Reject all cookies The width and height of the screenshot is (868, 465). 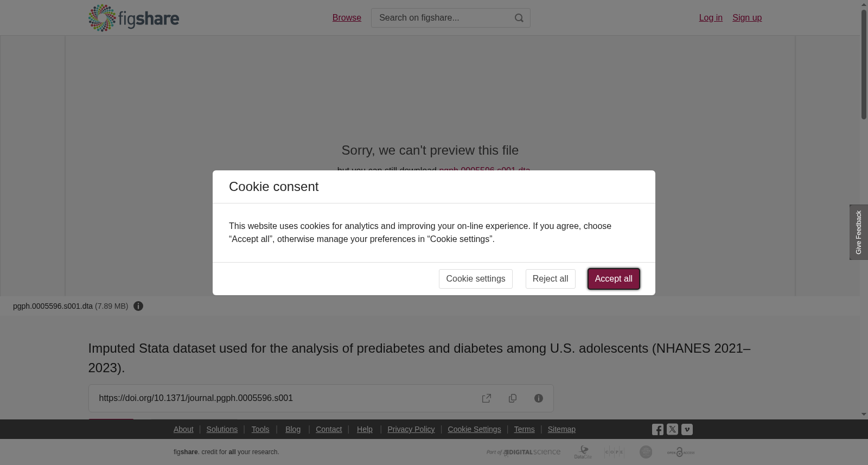point(550,279)
